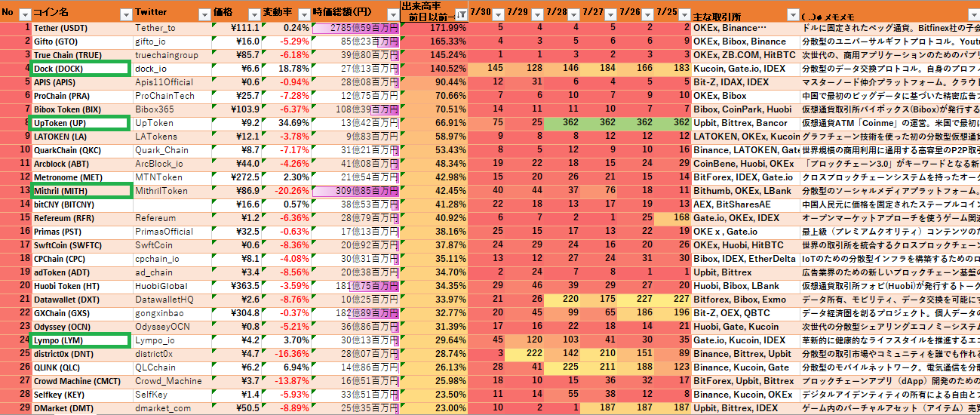Expand the 主な取引所 column filter dropdown
Screen dimensions: 980x415
[x=792, y=15]
